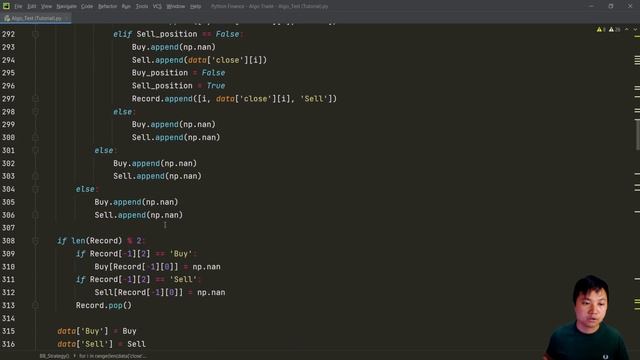The height and width of the screenshot is (360, 640).
Task: Click 'Buy.append(np.nan)' on line 302
Action: 155,163
